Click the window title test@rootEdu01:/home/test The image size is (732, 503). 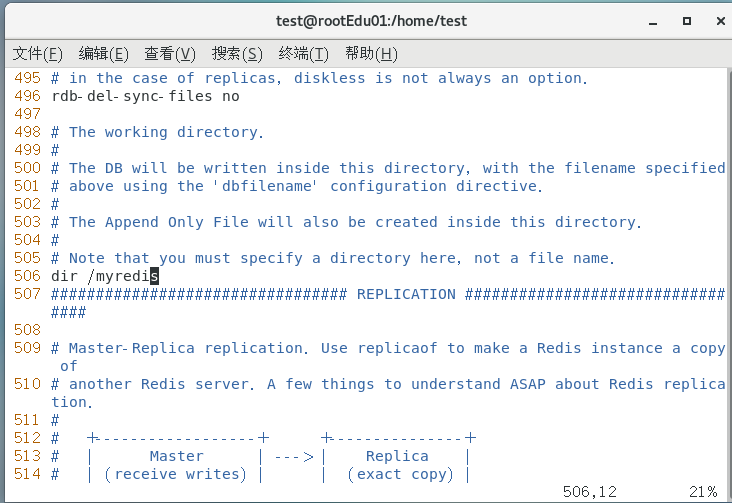371,20
